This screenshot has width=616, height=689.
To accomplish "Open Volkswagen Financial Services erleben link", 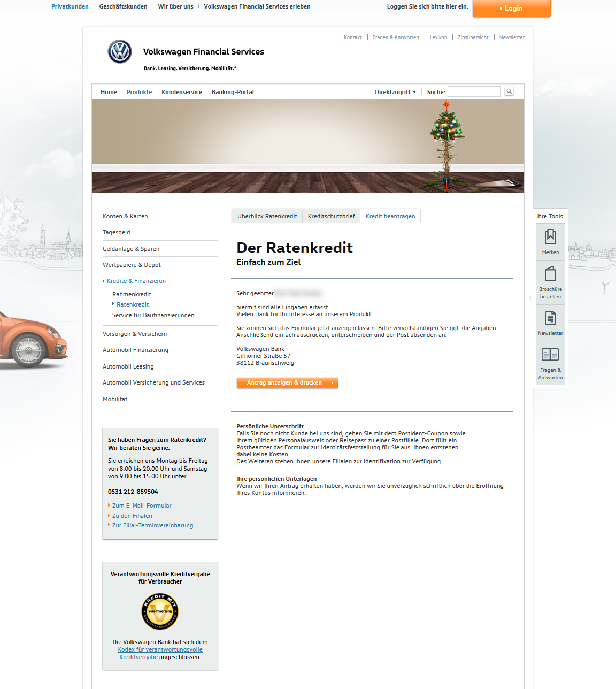I will coord(257,6).
